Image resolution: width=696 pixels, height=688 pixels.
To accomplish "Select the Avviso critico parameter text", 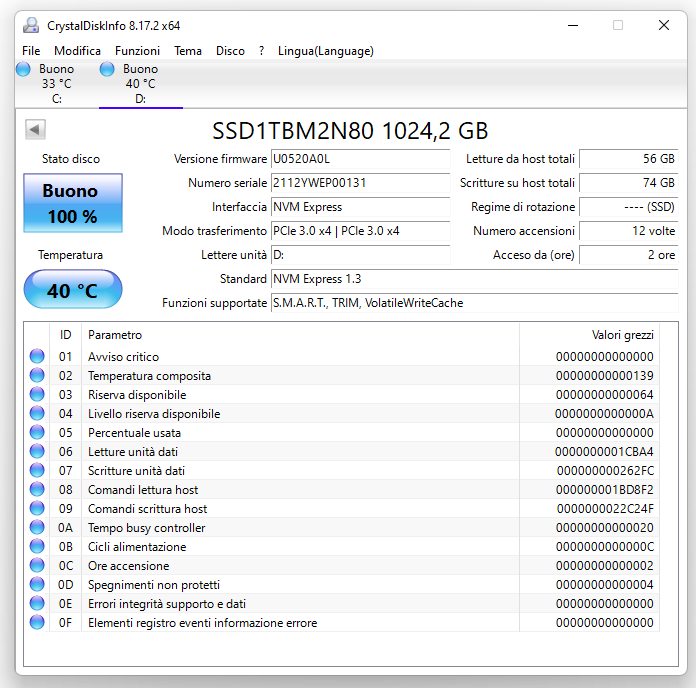I will tap(123, 356).
